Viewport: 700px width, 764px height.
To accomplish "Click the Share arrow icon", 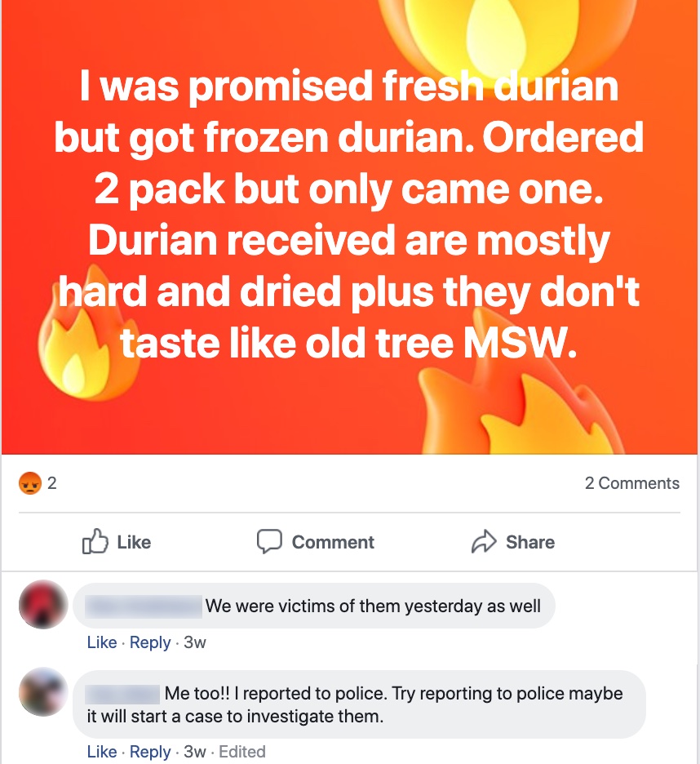I will [x=484, y=541].
